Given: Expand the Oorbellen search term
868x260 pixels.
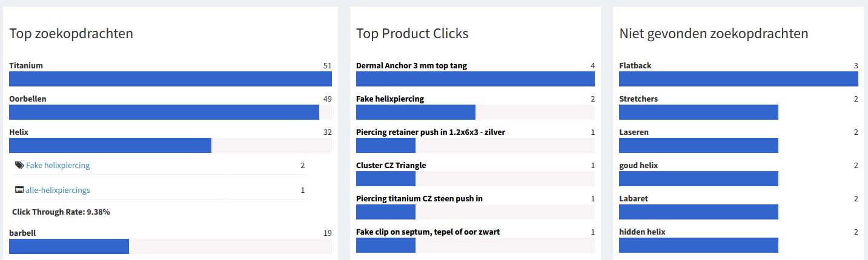Looking at the screenshot, I should (x=28, y=99).
